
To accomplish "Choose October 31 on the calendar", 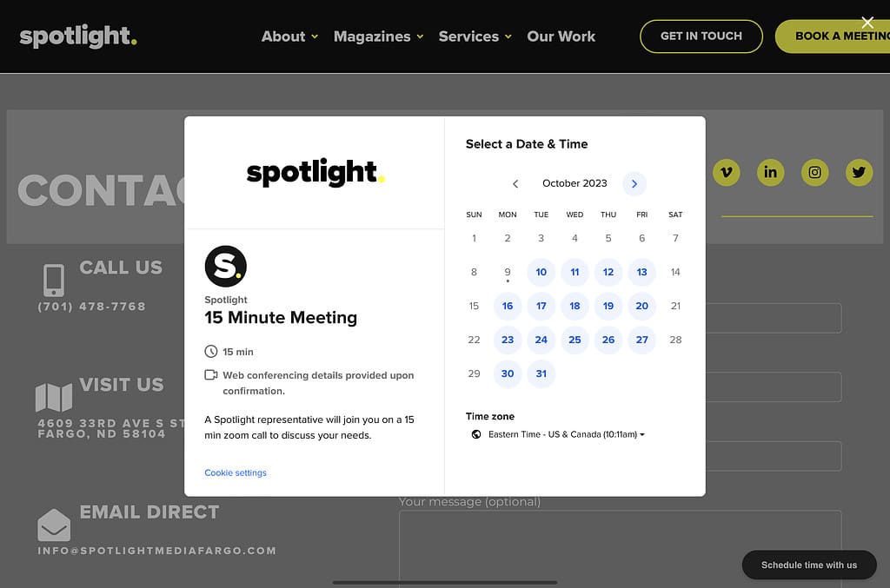I will point(541,373).
